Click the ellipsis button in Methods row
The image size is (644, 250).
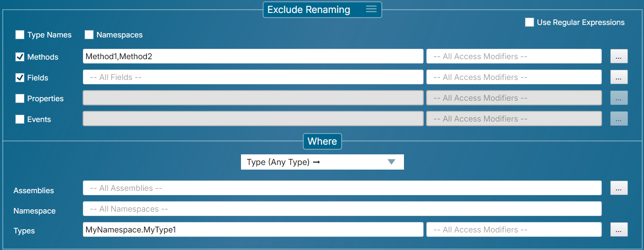[x=619, y=56]
